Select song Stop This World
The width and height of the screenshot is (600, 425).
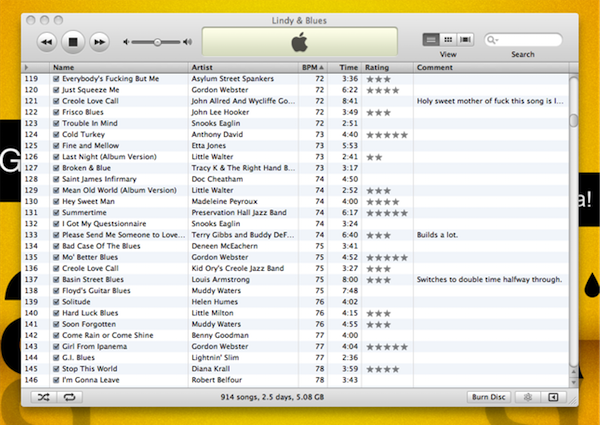coord(90,369)
